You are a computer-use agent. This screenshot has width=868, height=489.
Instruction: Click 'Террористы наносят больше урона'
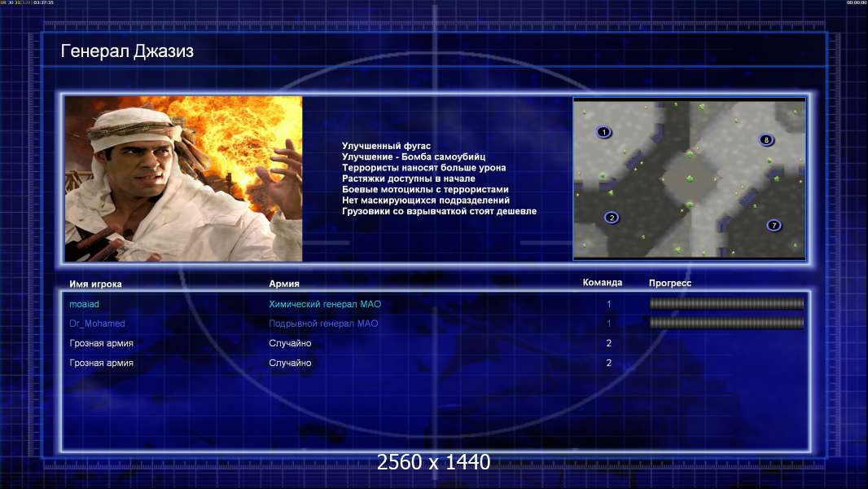pyautogui.click(x=423, y=168)
